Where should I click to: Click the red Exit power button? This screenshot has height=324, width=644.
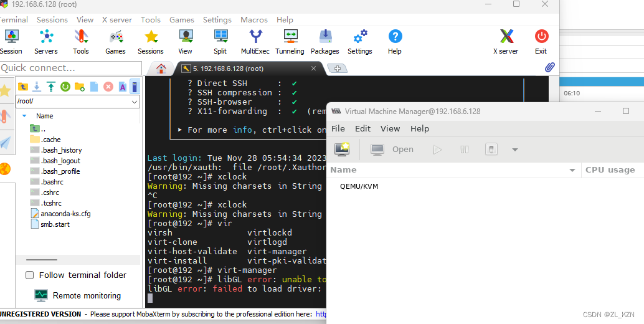[541, 42]
